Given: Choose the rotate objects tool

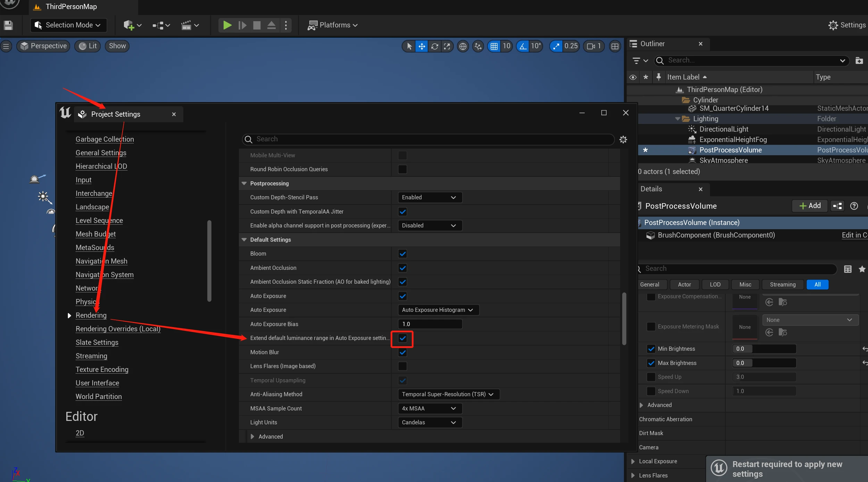Looking at the screenshot, I should pyautogui.click(x=434, y=46).
